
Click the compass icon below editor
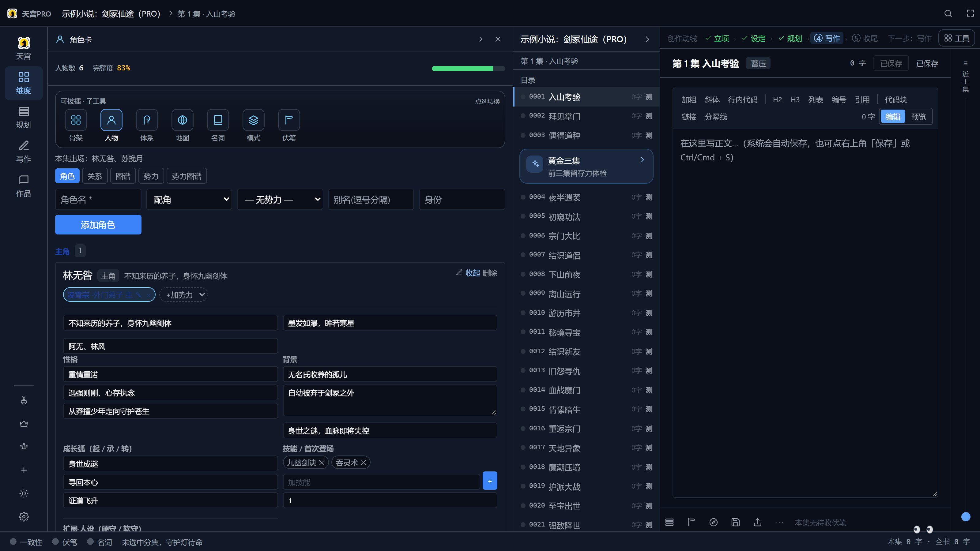(713, 523)
